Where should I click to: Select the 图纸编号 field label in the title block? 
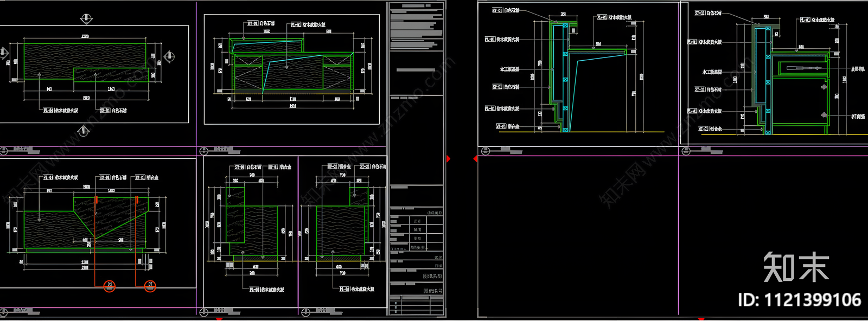pyautogui.click(x=432, y=291)
